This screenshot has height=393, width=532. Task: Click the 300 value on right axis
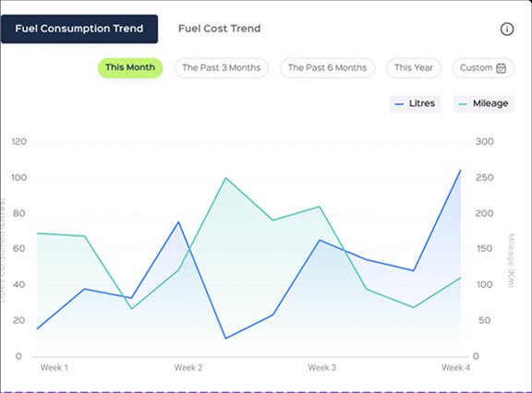coord(485,142)
